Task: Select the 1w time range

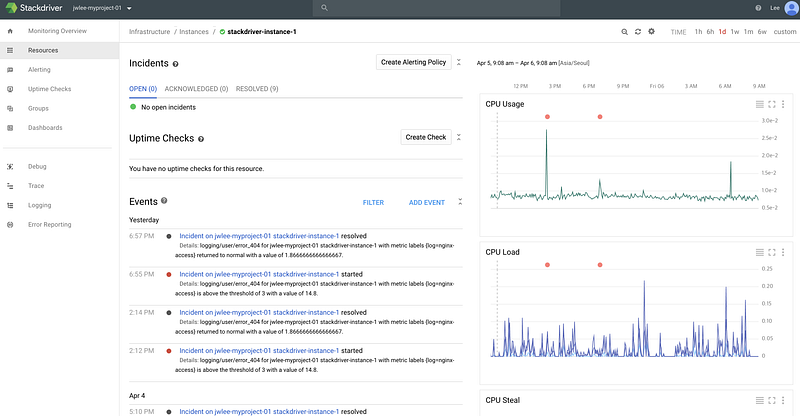Action: point(735,32)
